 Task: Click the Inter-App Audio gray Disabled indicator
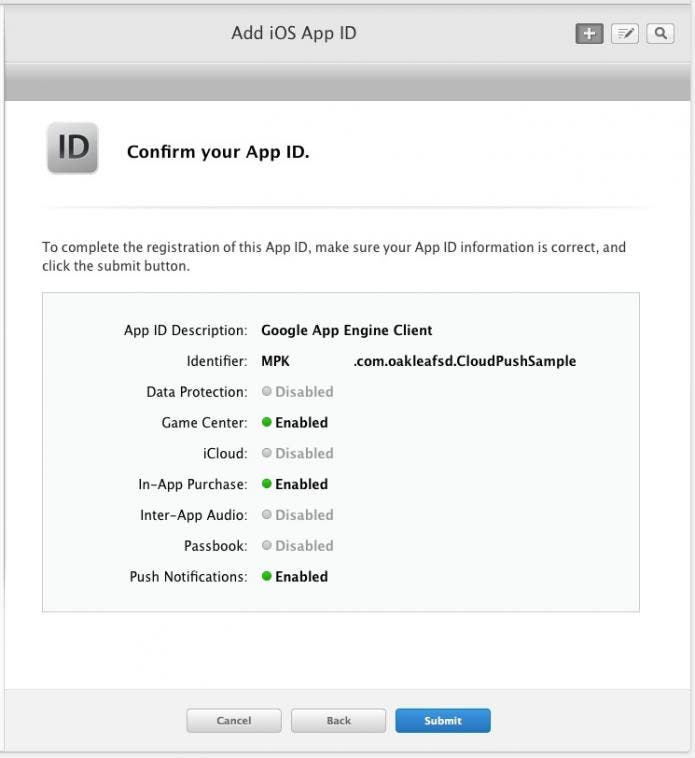click(x=266, y=514)
